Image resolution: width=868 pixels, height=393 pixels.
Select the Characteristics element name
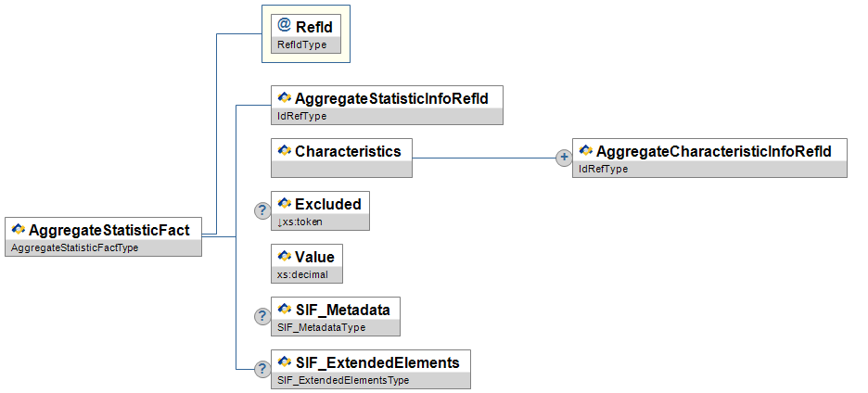348,151
